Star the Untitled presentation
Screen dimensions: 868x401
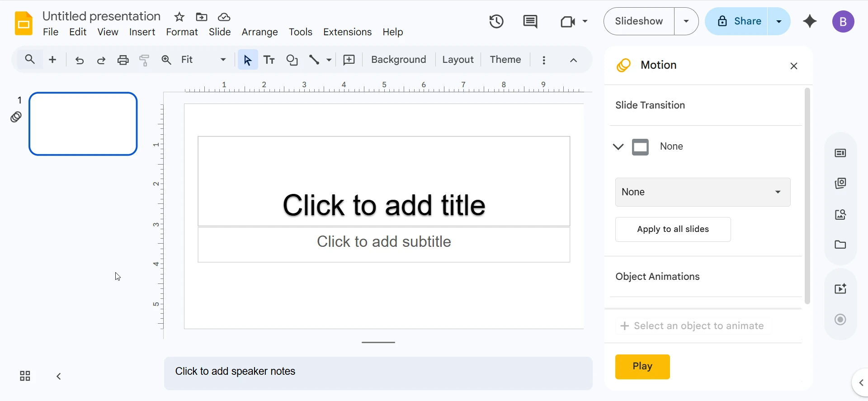179,17
